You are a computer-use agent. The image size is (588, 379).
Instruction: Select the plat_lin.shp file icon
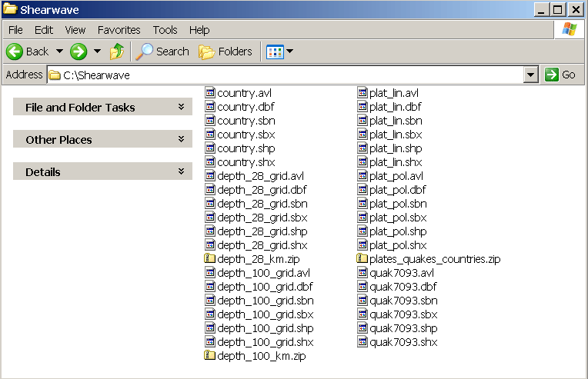(x=362, y=148)
